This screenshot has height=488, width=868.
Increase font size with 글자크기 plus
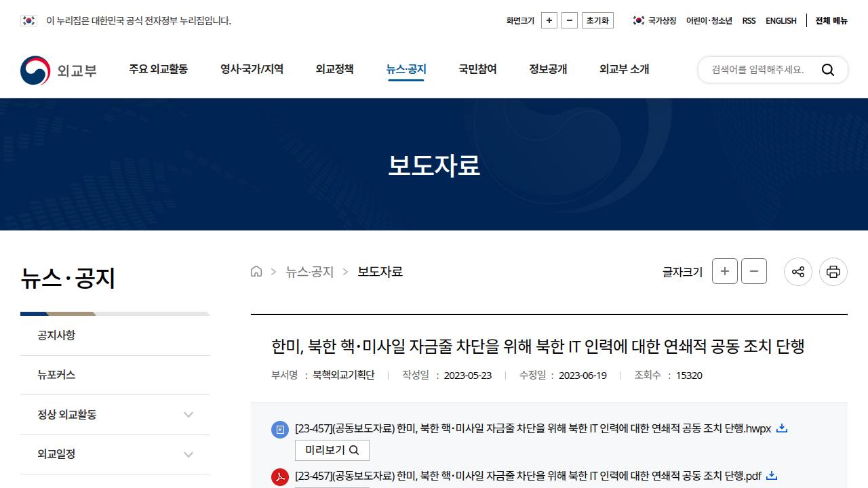725,272
